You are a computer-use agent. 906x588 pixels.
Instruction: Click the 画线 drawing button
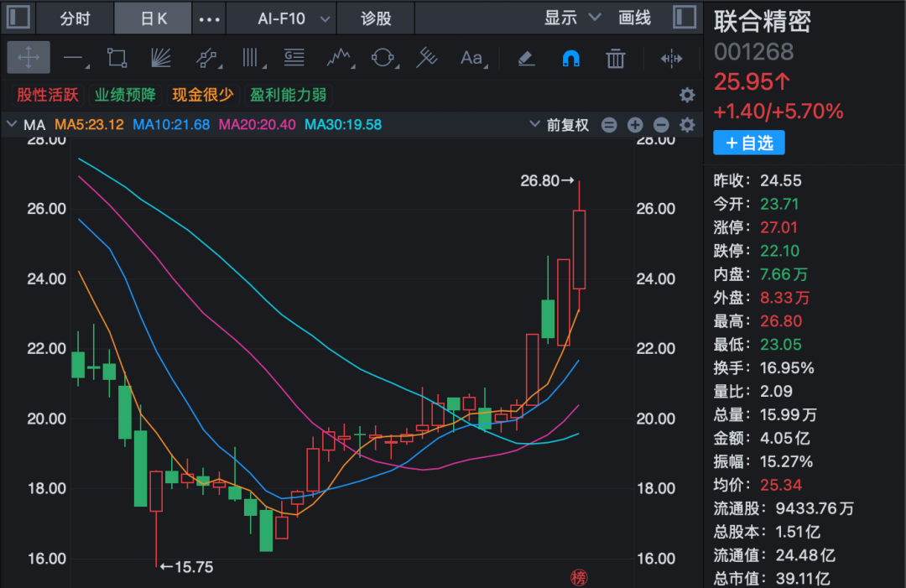(x=634, y=18)
